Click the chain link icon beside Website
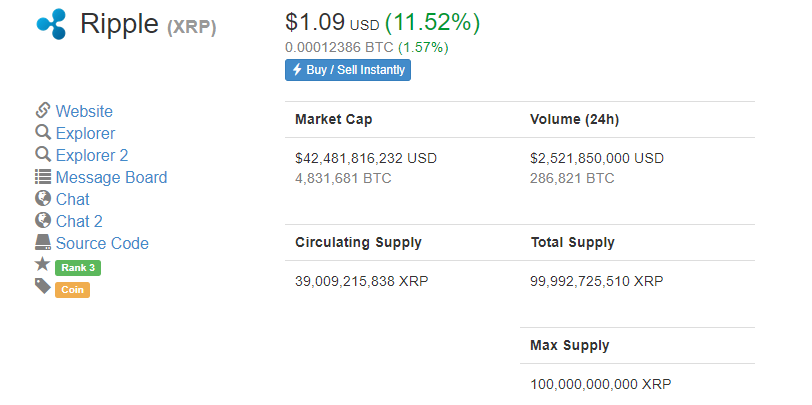The image size is (812, 405). 43,110
